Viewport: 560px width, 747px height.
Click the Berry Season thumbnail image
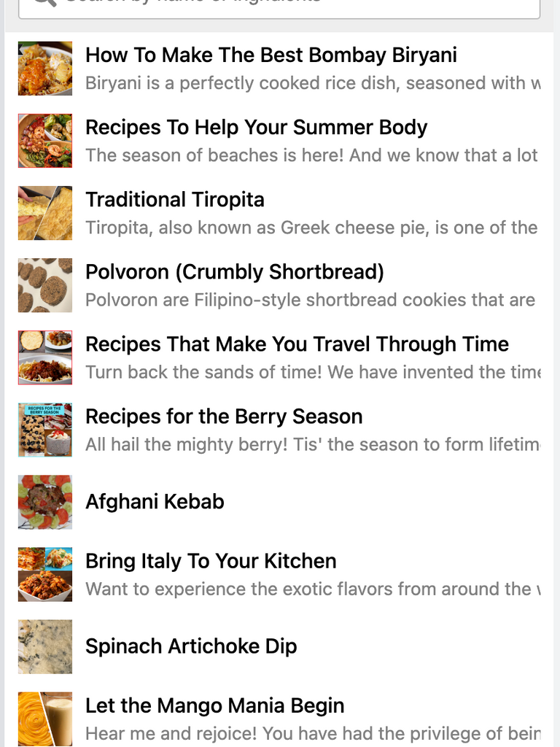coord(45,430)
